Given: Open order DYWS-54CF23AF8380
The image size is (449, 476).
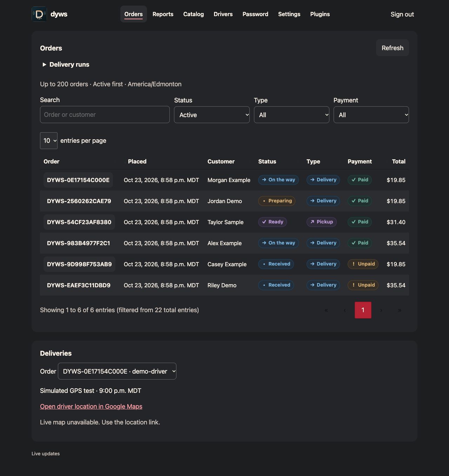Looking at the screenshot, I should tap(79, 222).
